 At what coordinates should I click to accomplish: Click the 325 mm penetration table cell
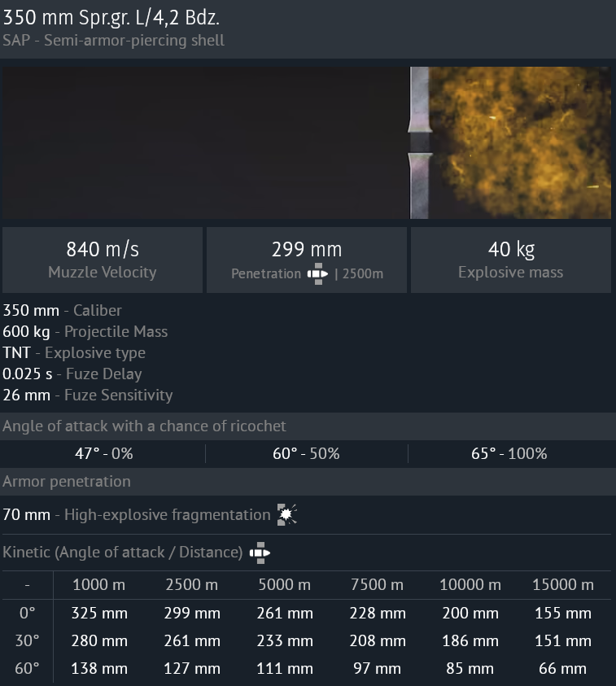(x=99, y=614)
